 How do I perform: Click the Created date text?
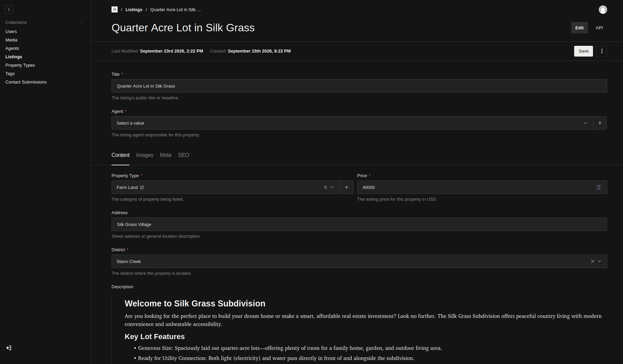259,51
